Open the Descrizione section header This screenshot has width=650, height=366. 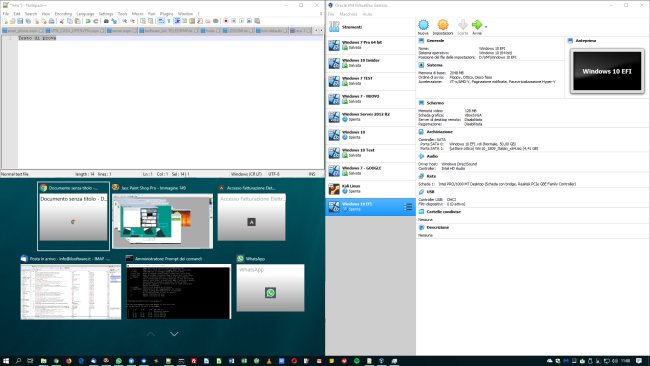click(x=437, y=228)
